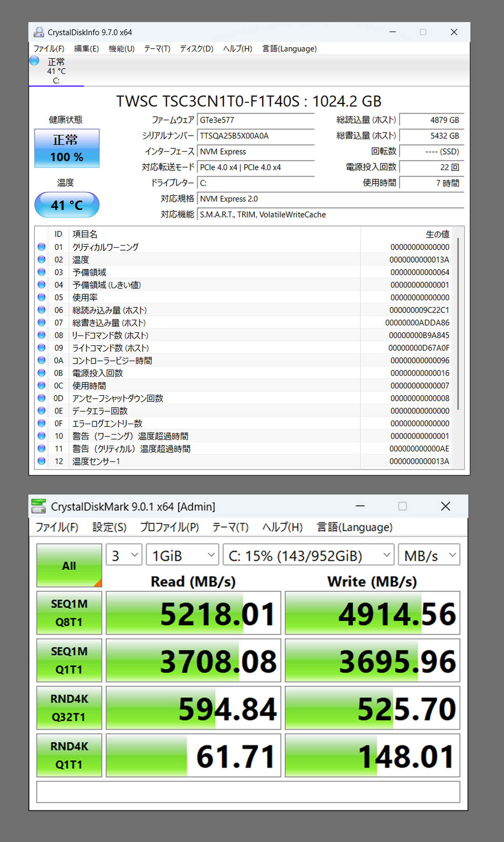Click status orb of ID 0E データエラー回数
The image size is (504, 842).
(42, 411)
